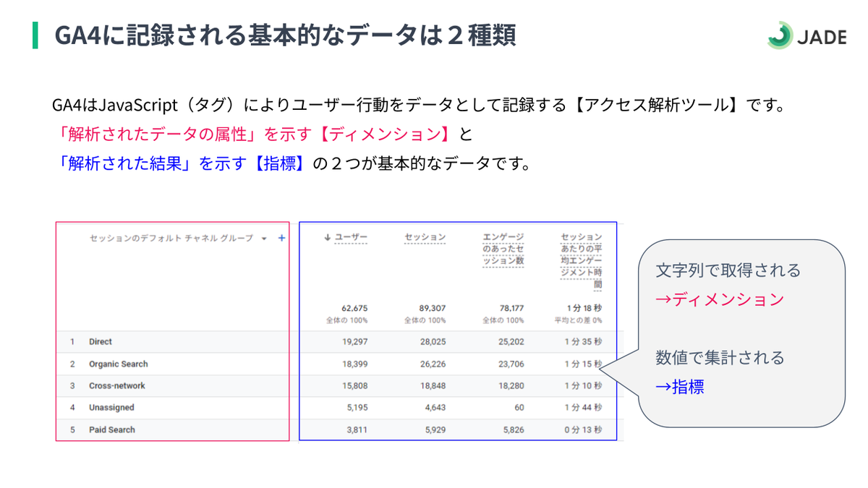Open the dropdown arrow of セッションのデフォルト チャネル グループ
Viewport: 868px width, 488px height.
point(264,238)
